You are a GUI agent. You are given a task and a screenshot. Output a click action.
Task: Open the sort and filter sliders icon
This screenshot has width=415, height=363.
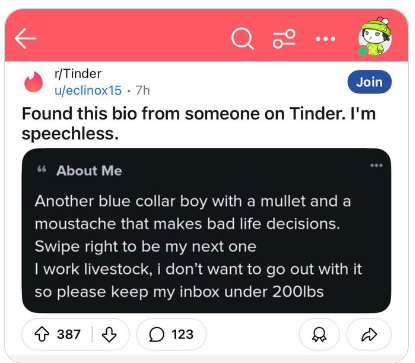coord(284,39)
